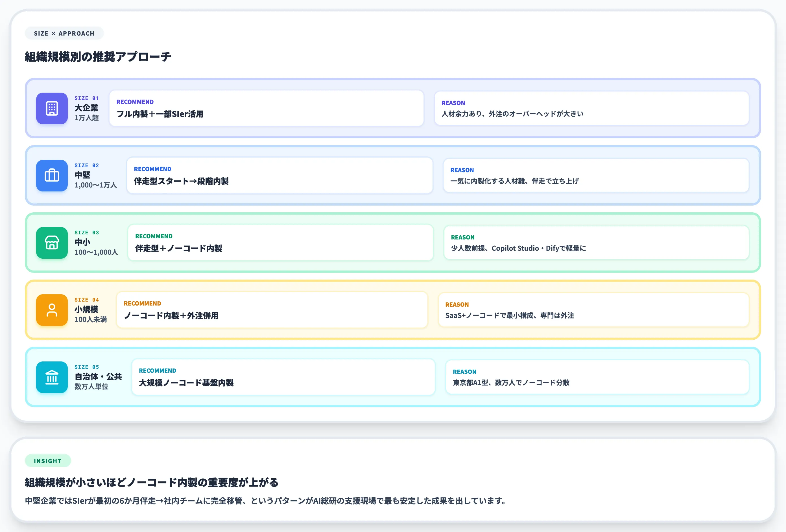Open the recommend card 伴走型スタート→段階内製
The width and height of the screenshot is (786, 532).
click(280, 176)
